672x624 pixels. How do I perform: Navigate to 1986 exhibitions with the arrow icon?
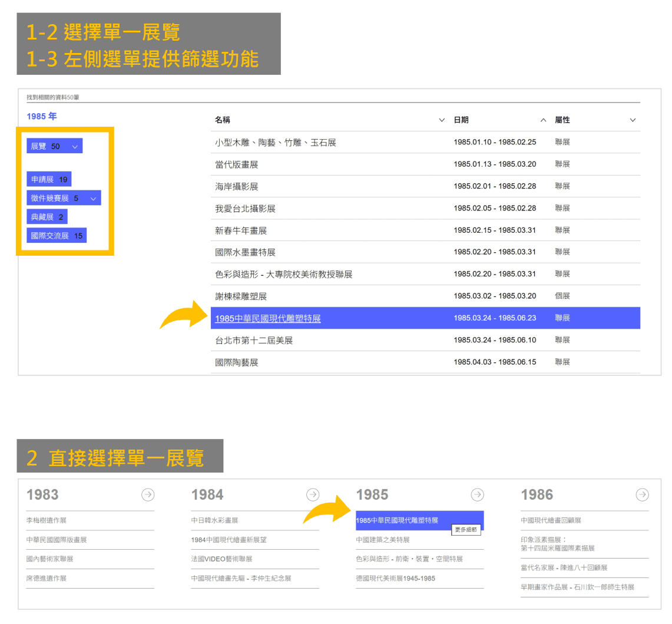(642, 495)
